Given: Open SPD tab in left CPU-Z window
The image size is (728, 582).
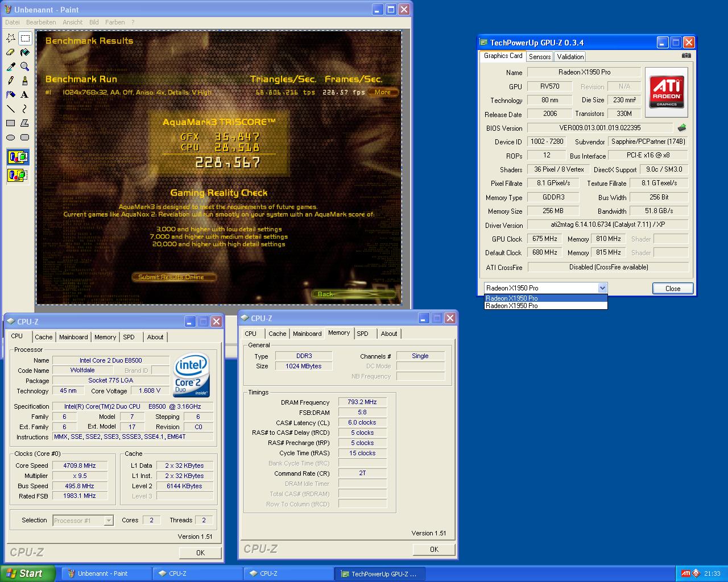Looking at the screenshot, I should click(129, 337).
